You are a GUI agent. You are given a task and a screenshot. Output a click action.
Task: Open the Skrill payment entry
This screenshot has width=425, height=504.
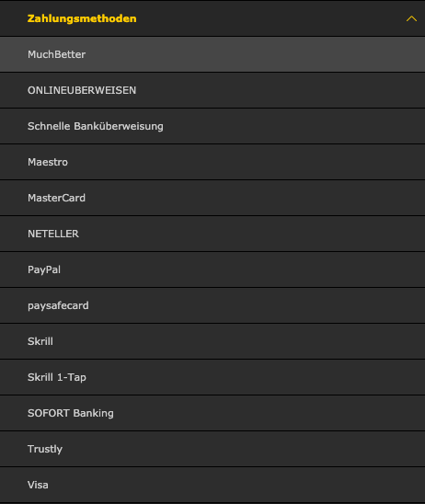(212, 341)
